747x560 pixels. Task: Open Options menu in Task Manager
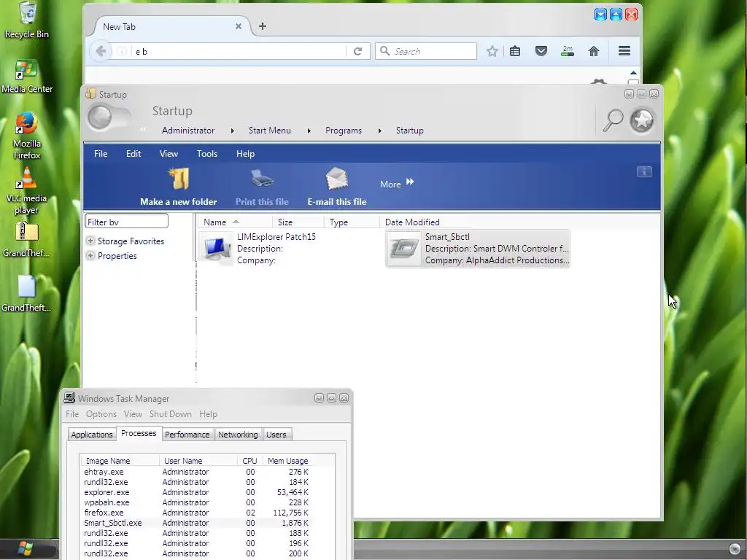pyautogui.click(x=101, y=414)
